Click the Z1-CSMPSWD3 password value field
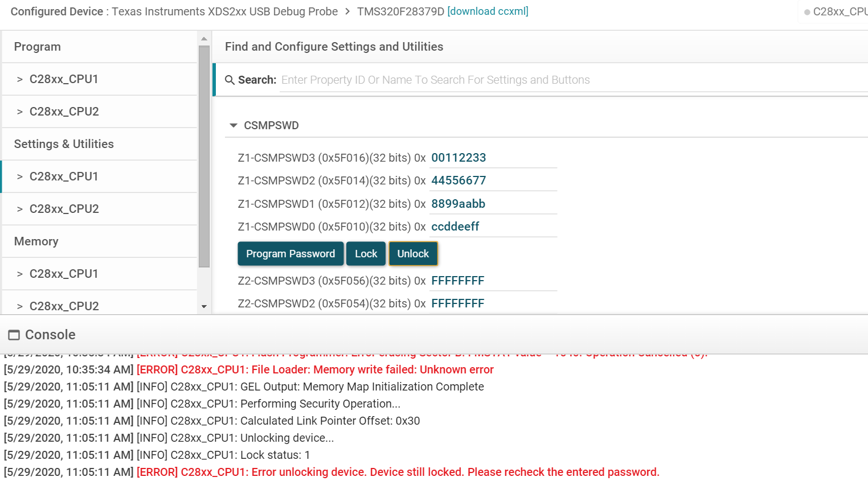The image size is (868, 485). 493,158
